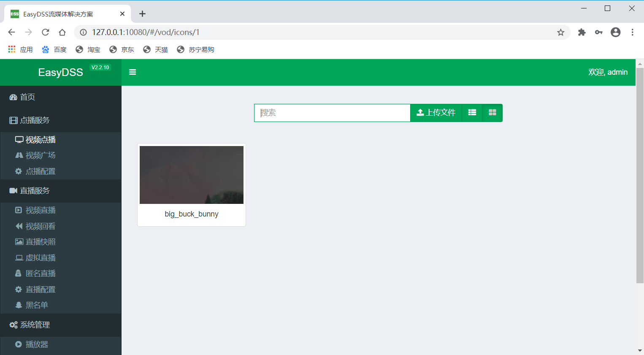Open 点播配置 settings item

[x=61, y=171]
